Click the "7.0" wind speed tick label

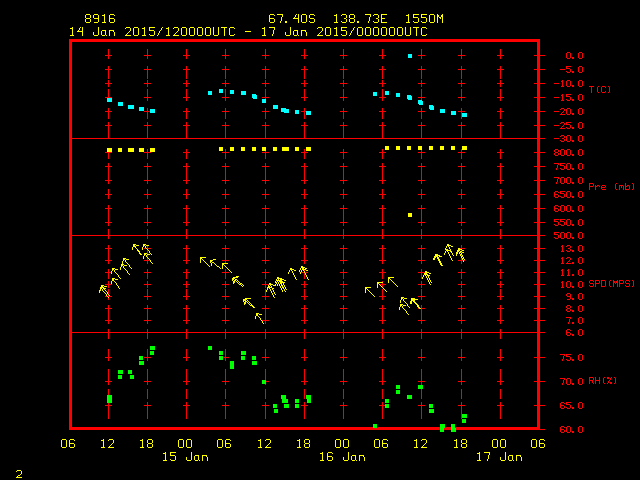coord(574,321)
